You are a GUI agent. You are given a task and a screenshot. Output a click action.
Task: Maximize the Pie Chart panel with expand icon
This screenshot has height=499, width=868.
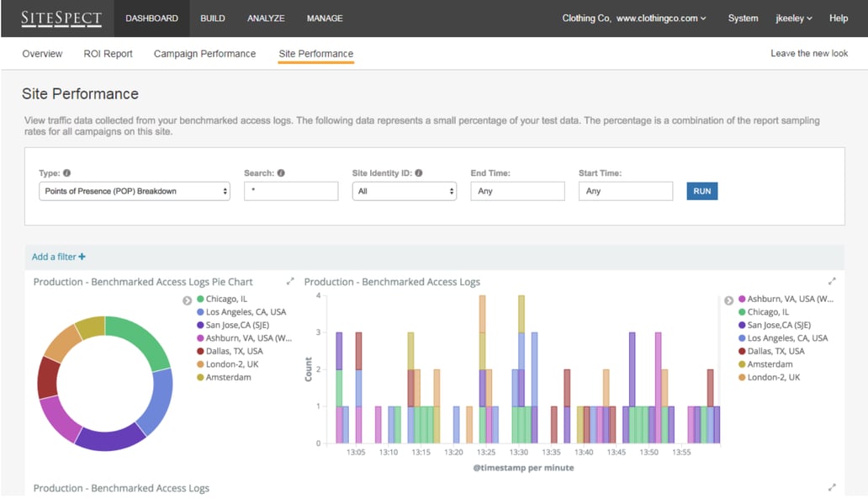click(290, 282)
